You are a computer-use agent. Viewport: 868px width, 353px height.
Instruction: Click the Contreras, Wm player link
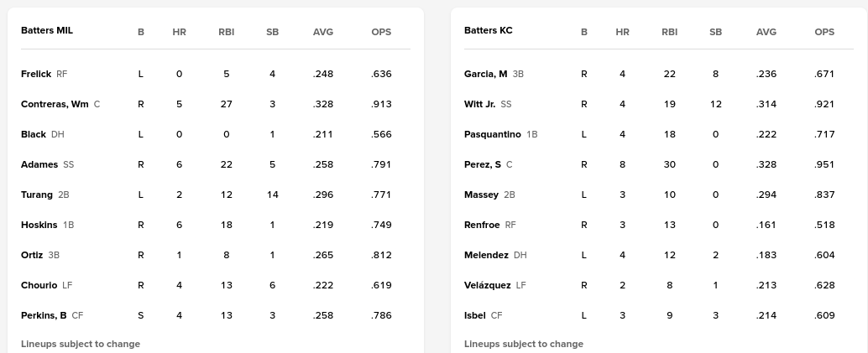click(x=55, y=104)
